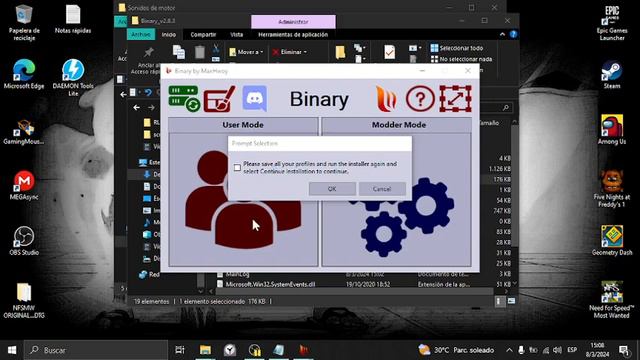This screenshot has height=360, width=640.
Task: Choose the red users User Mode graphic
Action: [x=243, y=199]
